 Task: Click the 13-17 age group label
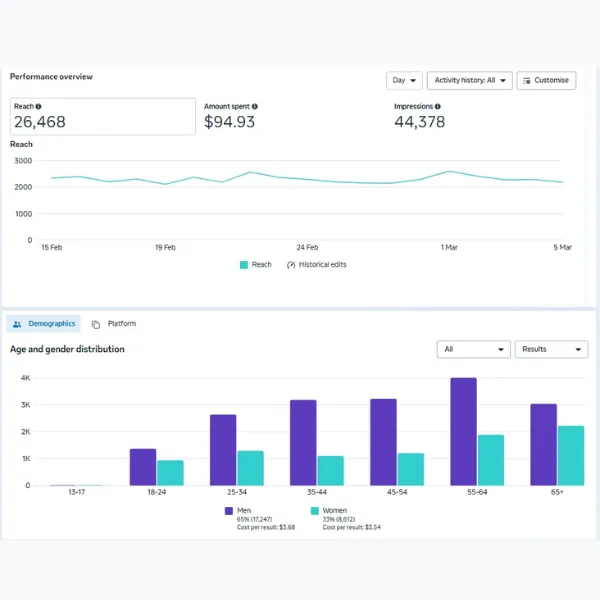click(77, 492)
